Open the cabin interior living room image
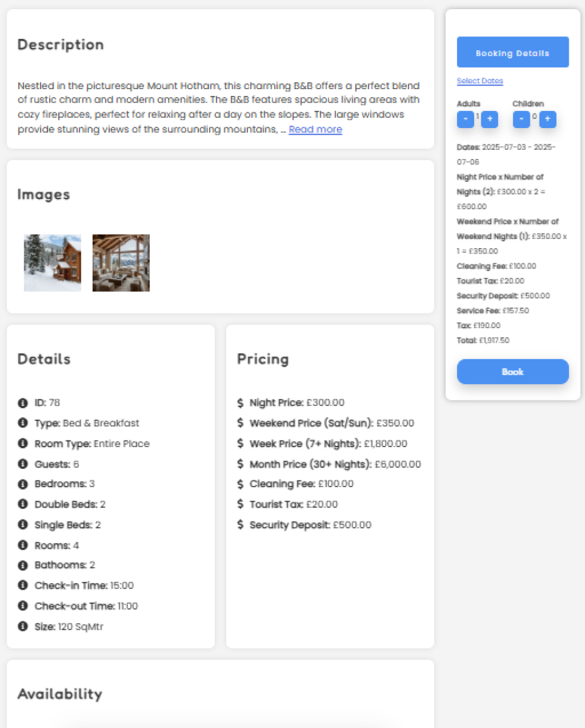The height and width of the screenshot is (728, 585). 121,263
